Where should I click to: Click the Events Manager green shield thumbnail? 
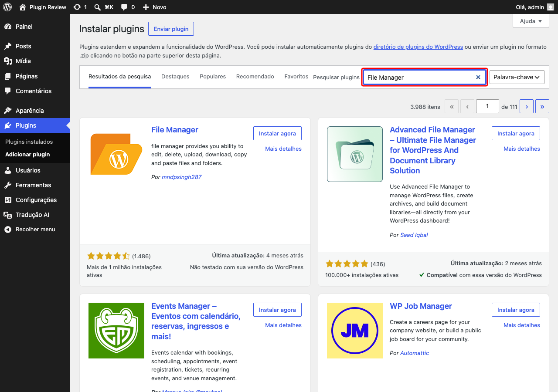[116, 331]
